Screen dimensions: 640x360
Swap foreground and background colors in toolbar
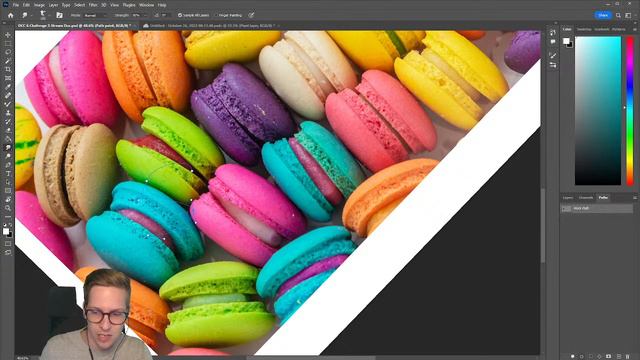pos(10,225)
